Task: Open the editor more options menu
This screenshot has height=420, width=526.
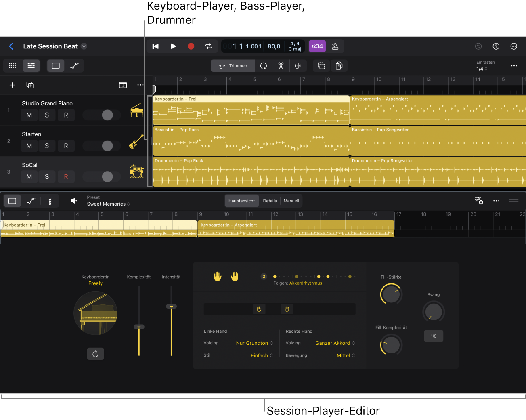Action: click(x=497, y=201)
